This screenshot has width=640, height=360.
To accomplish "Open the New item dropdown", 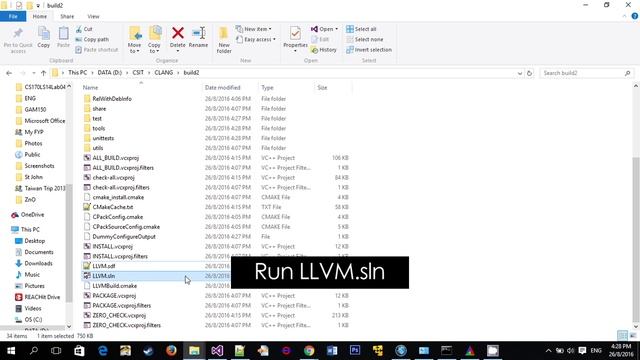I will [x=253, y=29].
